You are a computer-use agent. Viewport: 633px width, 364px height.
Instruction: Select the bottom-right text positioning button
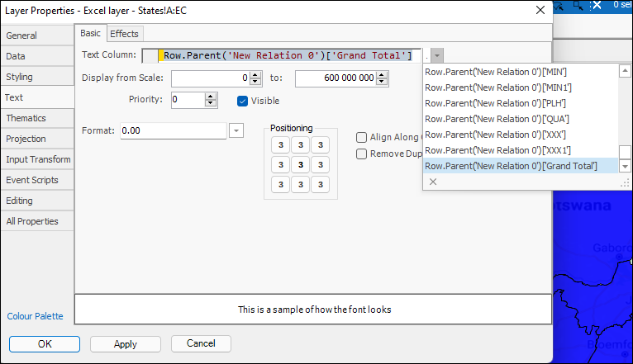coord(321,185)
